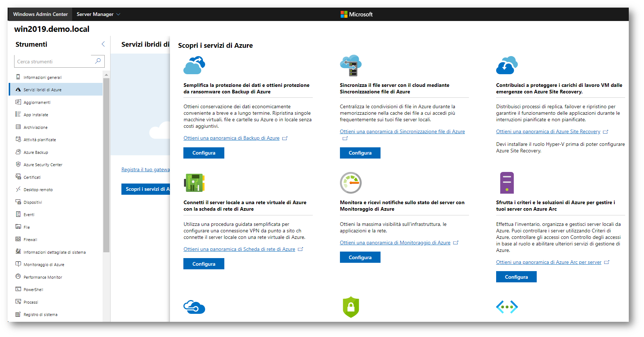
Task: Click the blue angle brackets dots icon
Action: [x=507, y=307]
